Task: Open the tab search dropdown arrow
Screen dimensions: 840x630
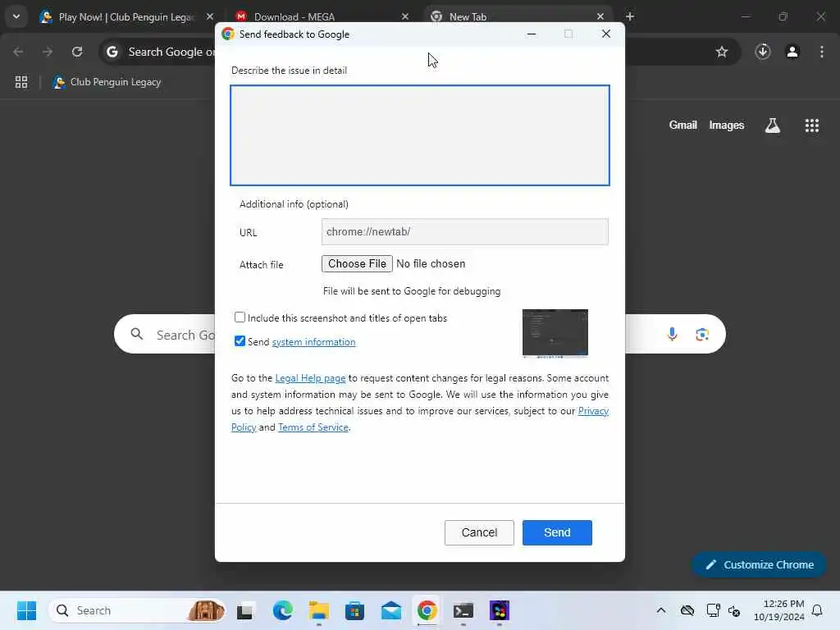Action: pyautogui.click(x=16, y=16)
